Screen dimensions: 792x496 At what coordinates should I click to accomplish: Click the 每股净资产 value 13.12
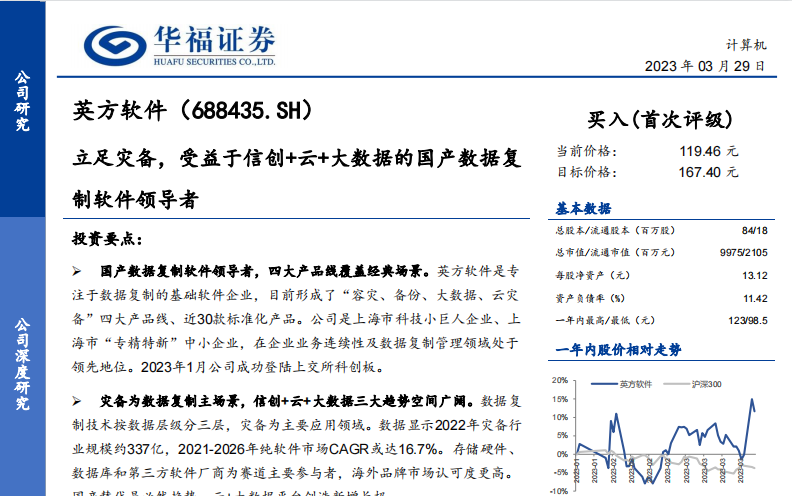(x=755, y=275)
